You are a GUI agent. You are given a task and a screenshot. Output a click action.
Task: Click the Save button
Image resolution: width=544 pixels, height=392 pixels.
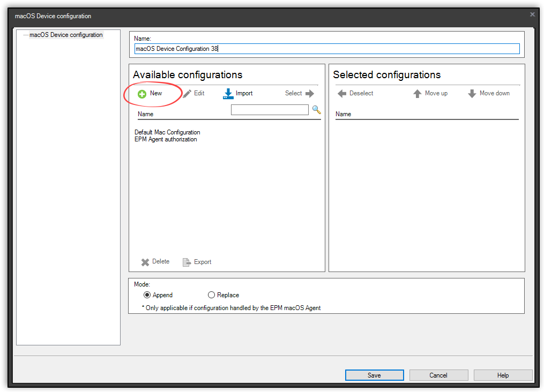pyautogui.click(x=374, y=375)
